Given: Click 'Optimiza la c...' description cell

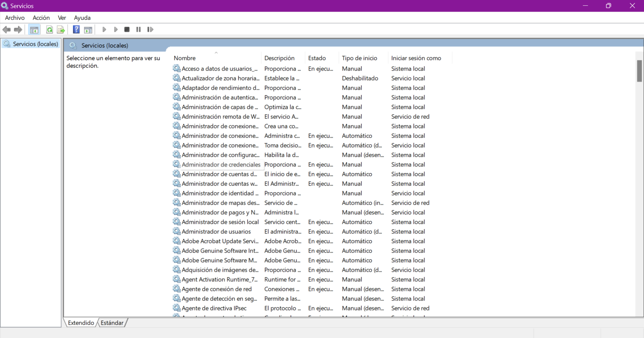Looking at the screenshot, I should point(283,107).
